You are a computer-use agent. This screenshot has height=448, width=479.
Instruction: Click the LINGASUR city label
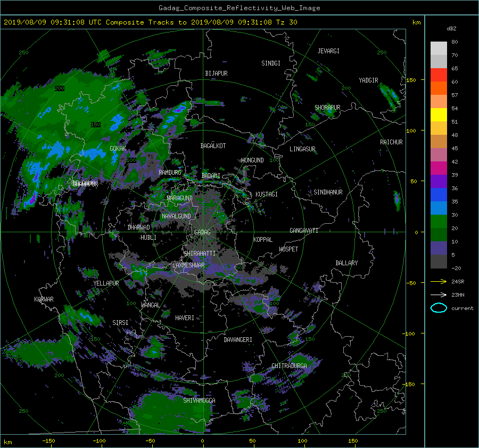302,149
